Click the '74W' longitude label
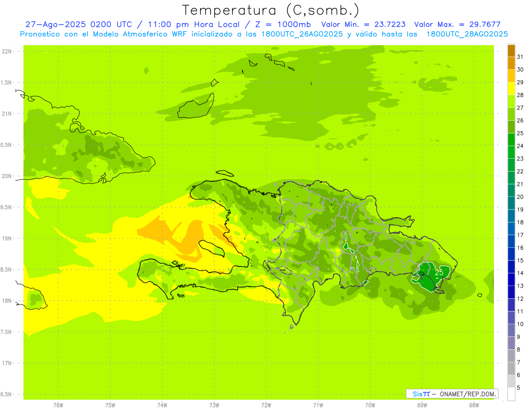The width and height of the screenshot is (532, 411). [x=162, y=405]
